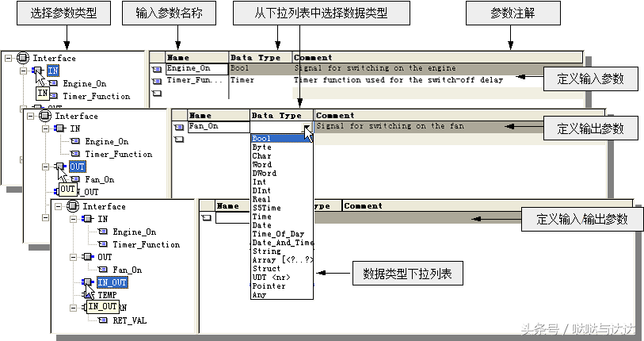Click the empty Name field in the bottom window
The image size is (644, 341).
pos(234,217)
